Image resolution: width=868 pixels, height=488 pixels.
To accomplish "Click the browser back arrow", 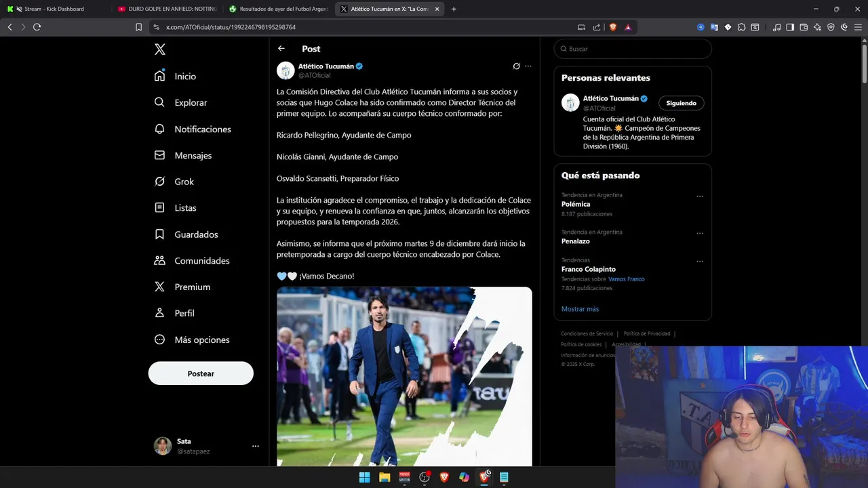I will (9, 27).
